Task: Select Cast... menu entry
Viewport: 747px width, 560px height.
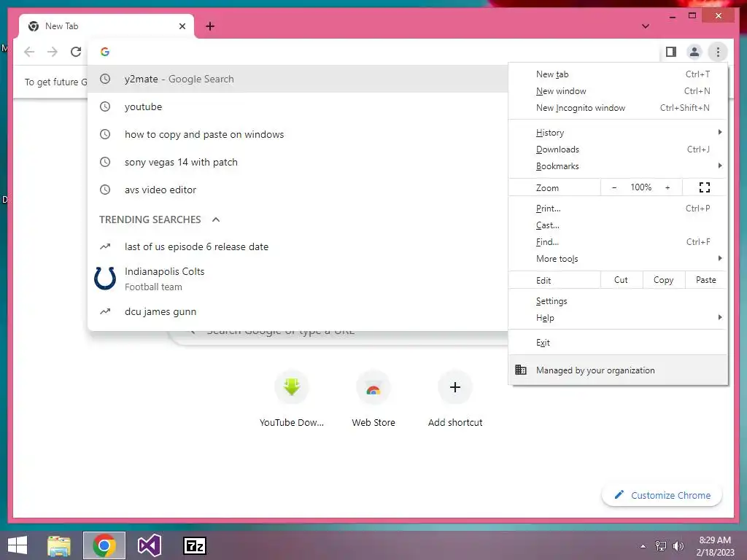Action: coord(619,225)
